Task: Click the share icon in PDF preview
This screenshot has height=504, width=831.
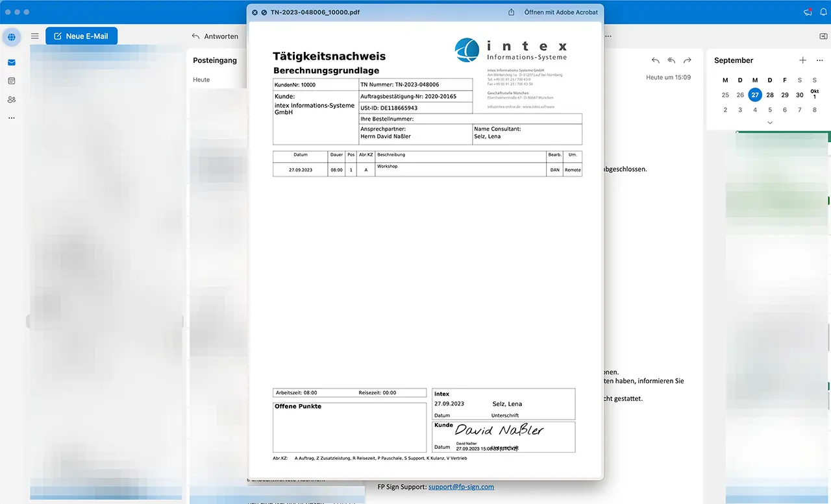Action: pyautogui.click(x=512, y=12)
